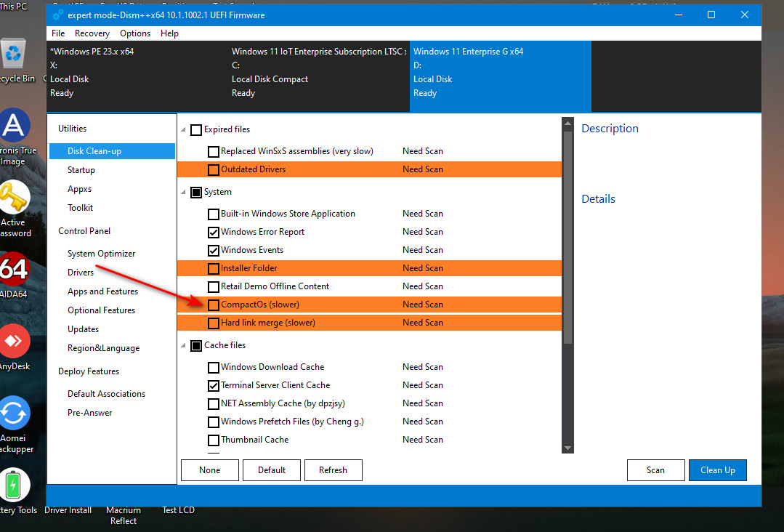The height and width of the screenshot is (532, 784).
Task: Select Windows 11 IoT Enterprise LTSC image
Action: (x=318, y=76)
